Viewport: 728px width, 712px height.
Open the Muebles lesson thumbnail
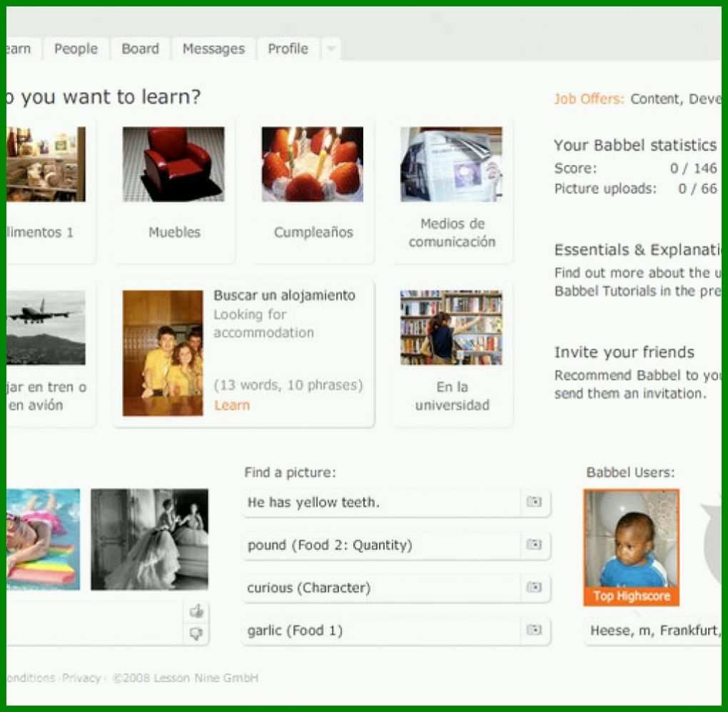173,164
